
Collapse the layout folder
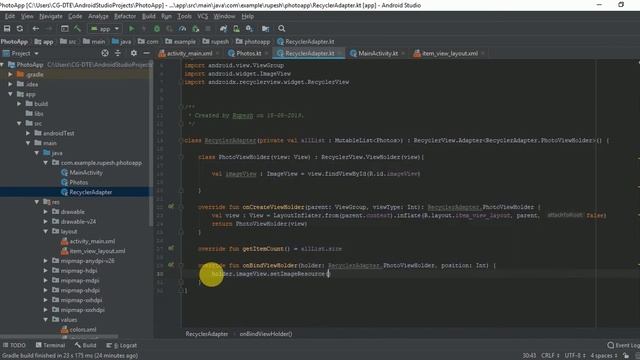[46, 231]
